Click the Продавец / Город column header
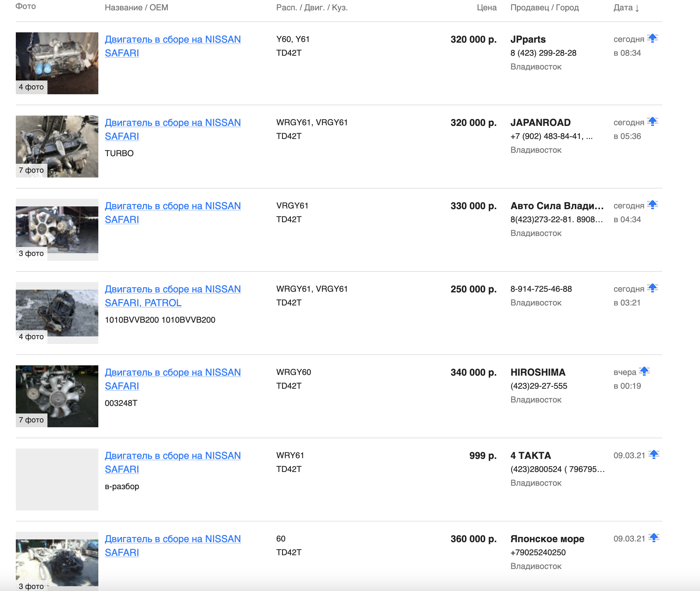 pos(545,8)
